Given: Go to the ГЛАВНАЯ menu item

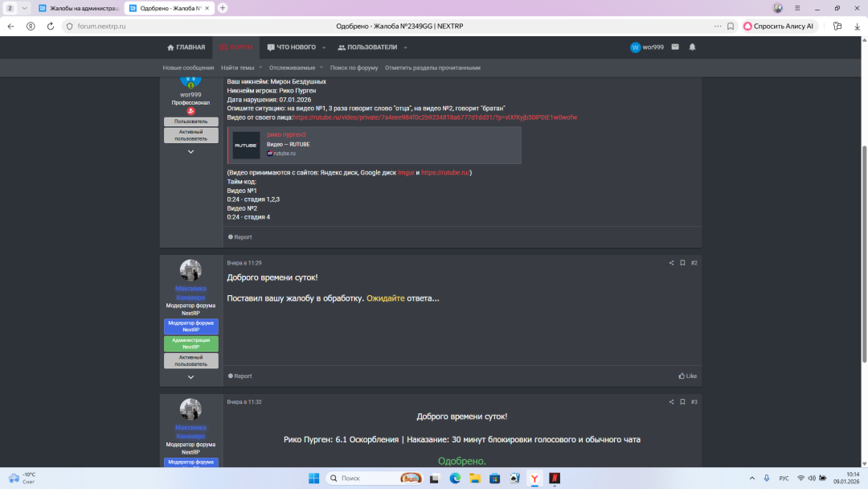Looking at the screenshot, I should [186, 47].
